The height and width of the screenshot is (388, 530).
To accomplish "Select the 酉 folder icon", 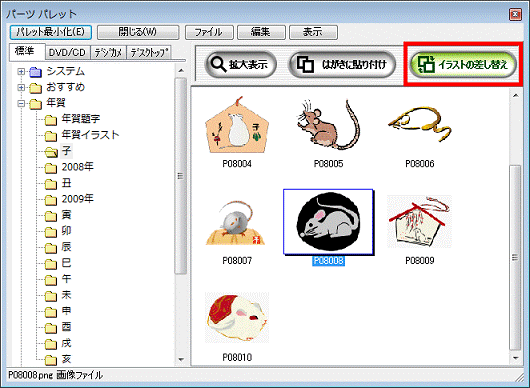I will (x=51, y=328).
